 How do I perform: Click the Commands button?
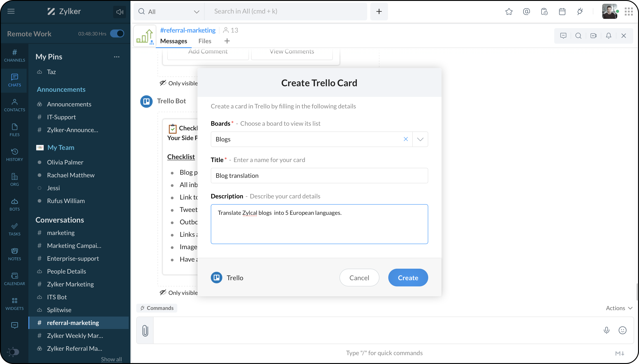(157, 308)
